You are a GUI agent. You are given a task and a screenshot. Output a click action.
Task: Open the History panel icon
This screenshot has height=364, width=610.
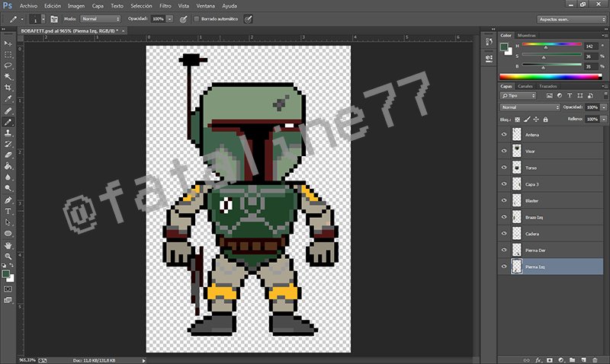(489, 42)
